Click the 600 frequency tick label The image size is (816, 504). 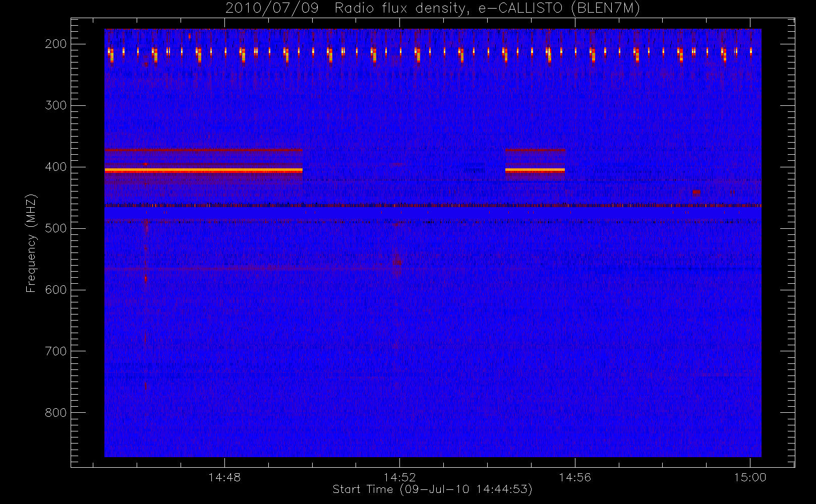pyautogui.click(x=56, y=290)
